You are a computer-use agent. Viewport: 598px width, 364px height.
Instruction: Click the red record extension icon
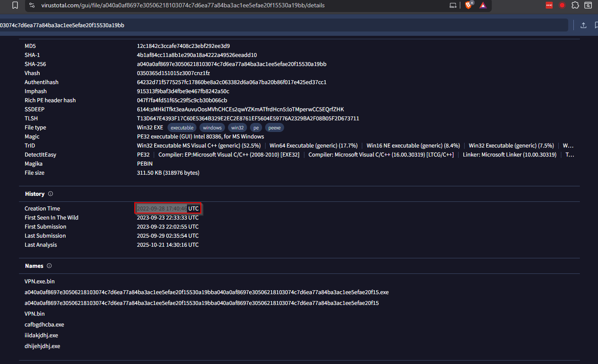pos(562,5)
